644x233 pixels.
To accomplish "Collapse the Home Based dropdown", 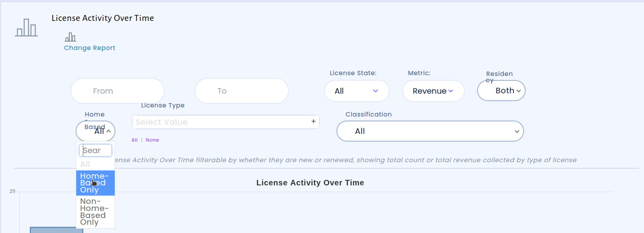I will pyautogui.click(x=95, y=131).
